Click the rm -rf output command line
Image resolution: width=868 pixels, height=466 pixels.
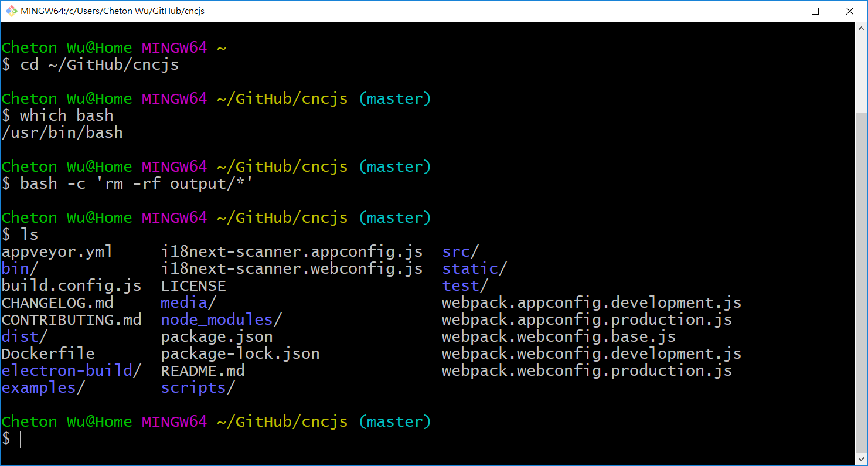point(137,183)
